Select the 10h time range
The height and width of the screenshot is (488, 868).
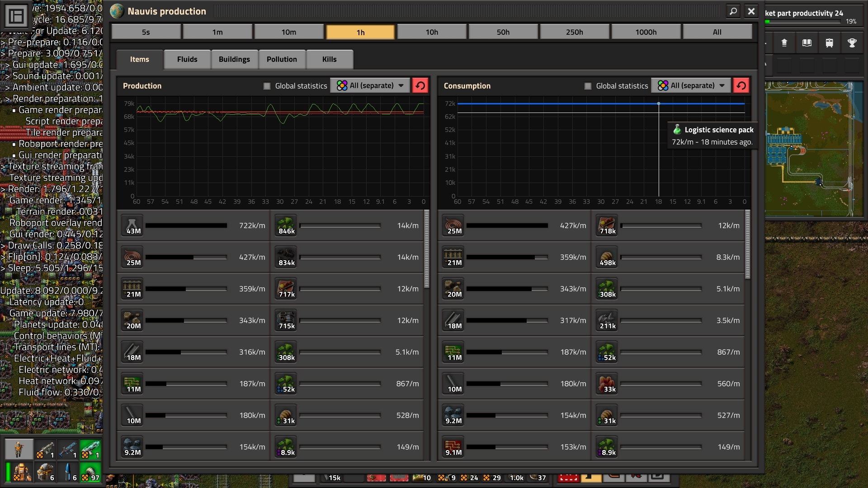click(x=432, y=32)
